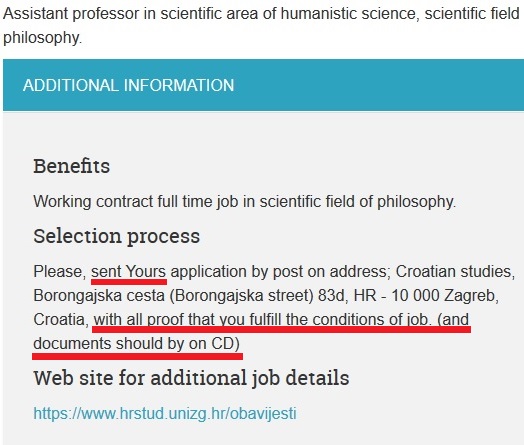524x445 pixels.
Task: Click the '(Borongajska street) 83d' text
Action: point(257,295)
